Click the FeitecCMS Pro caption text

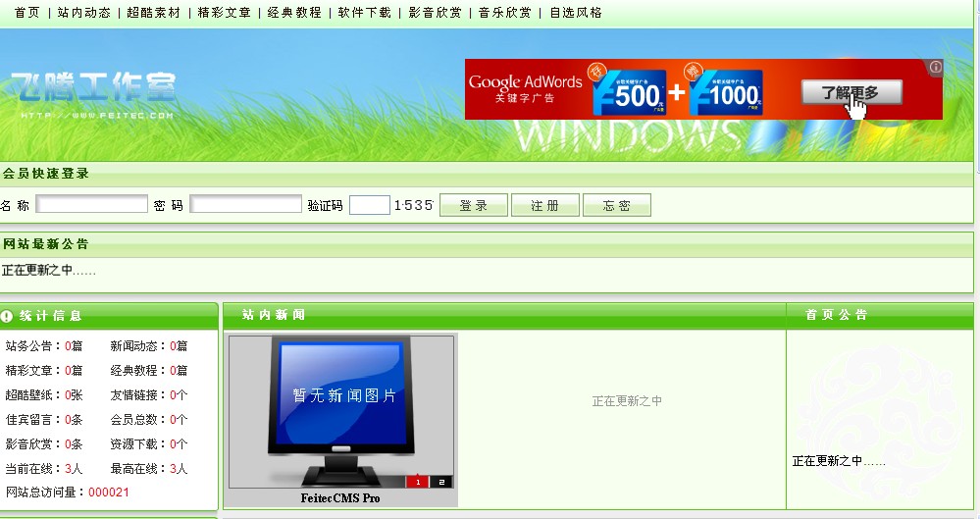click(x=340, y=498)
